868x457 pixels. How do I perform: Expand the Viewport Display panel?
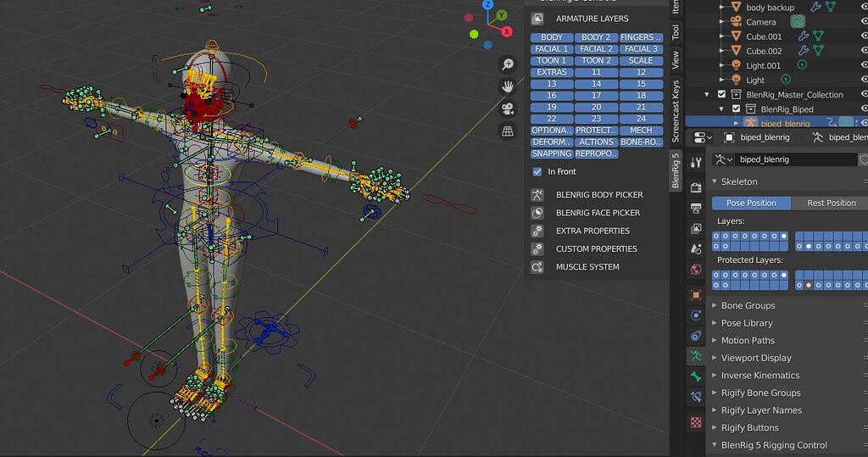point(715,358)
